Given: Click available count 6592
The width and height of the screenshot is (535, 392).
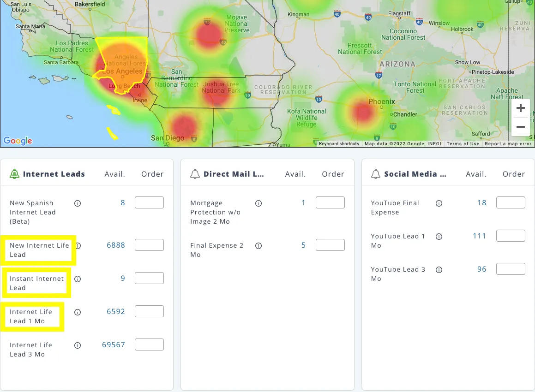Looking at the screenshot, I should pos(116,312).
